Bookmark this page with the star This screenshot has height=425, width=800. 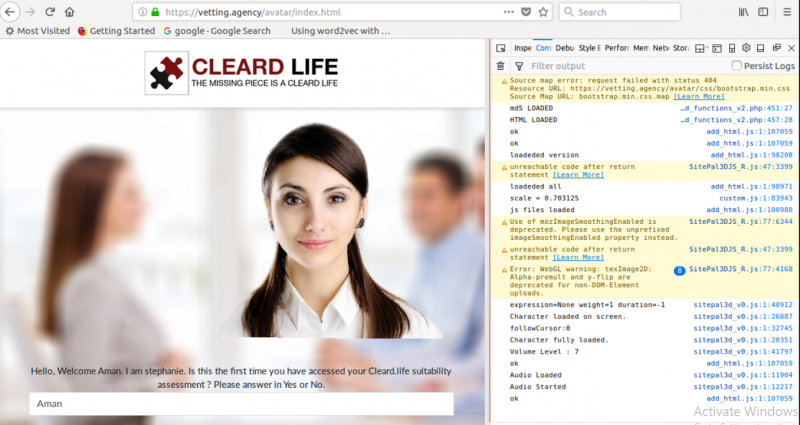543,12
